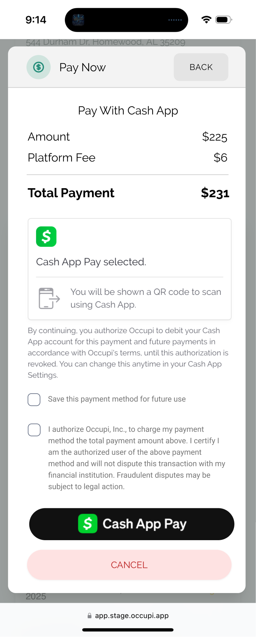Cancel the payment with CANCEL button
The width and height of the screenshot is (256, 644).
point(129,565)
